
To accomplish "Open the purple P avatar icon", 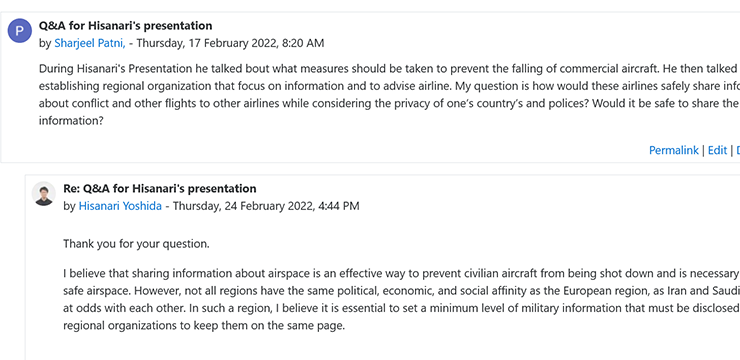I will (x=19, y=31).
